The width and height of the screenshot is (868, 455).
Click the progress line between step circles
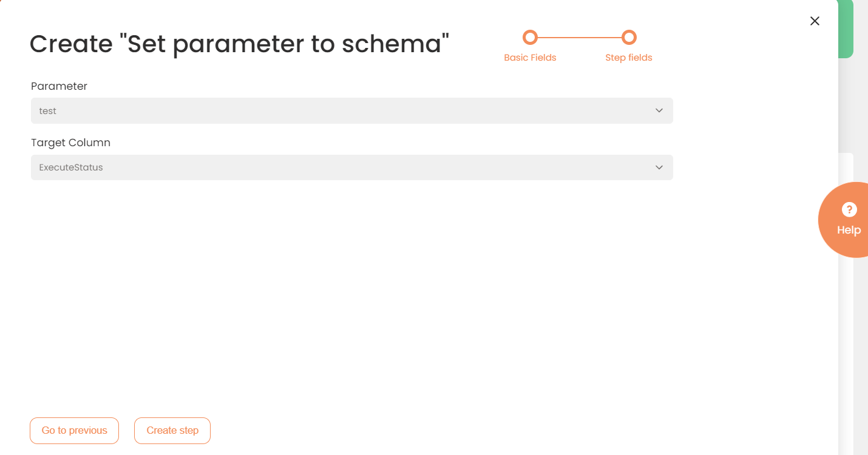click(x=579, y=38)
